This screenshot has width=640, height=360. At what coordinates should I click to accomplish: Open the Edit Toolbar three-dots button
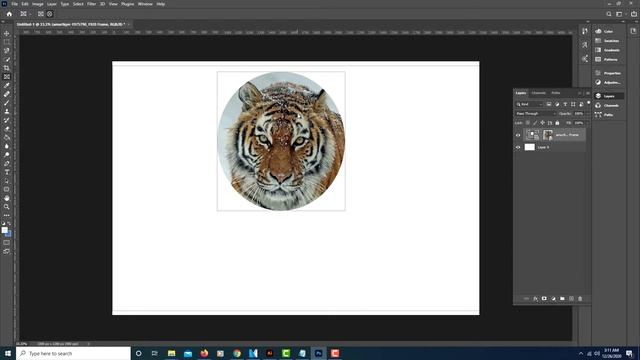pos(7,215)
